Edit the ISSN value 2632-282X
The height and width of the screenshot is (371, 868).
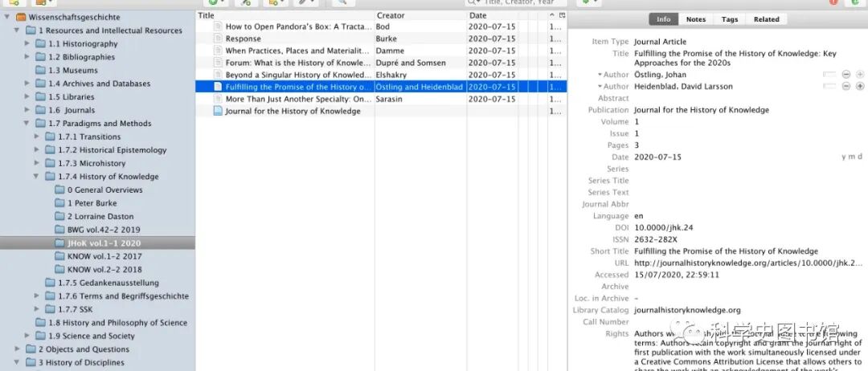pos(656,239)
